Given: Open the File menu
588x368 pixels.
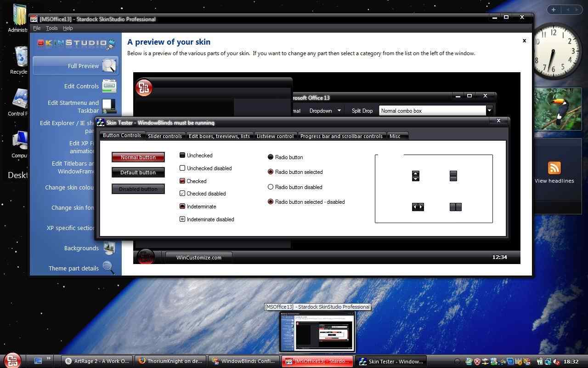Looking at the screenshot, I should tap(37, 28).
